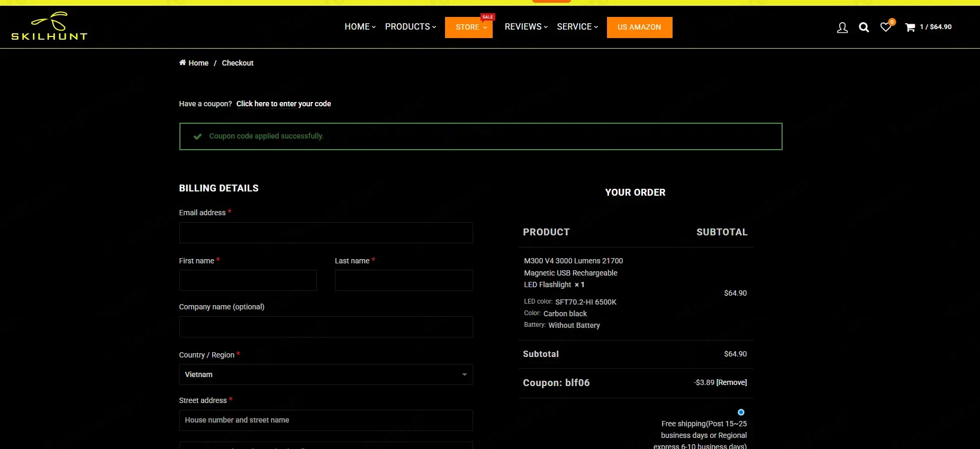Open the STORE sale menu
The height and width of the screenshot is (449, 980).
(x=469, y=27)
